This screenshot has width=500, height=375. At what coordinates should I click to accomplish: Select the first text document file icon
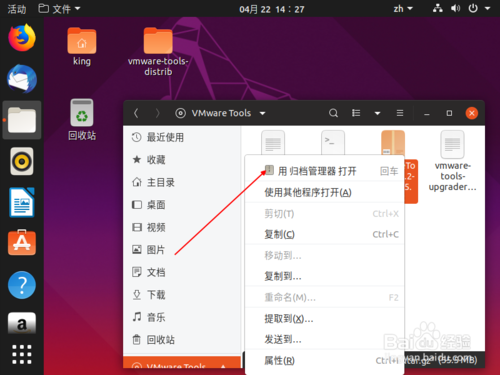(x=273, y=143)
